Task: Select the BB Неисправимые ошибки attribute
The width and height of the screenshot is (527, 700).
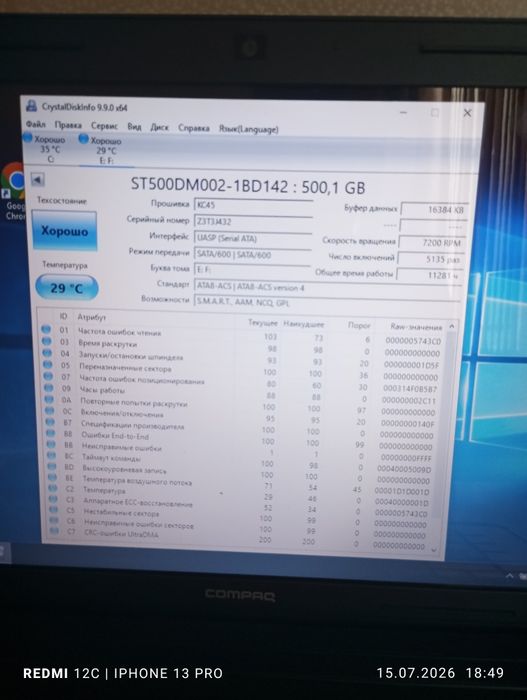Action: tap(121, 447)
